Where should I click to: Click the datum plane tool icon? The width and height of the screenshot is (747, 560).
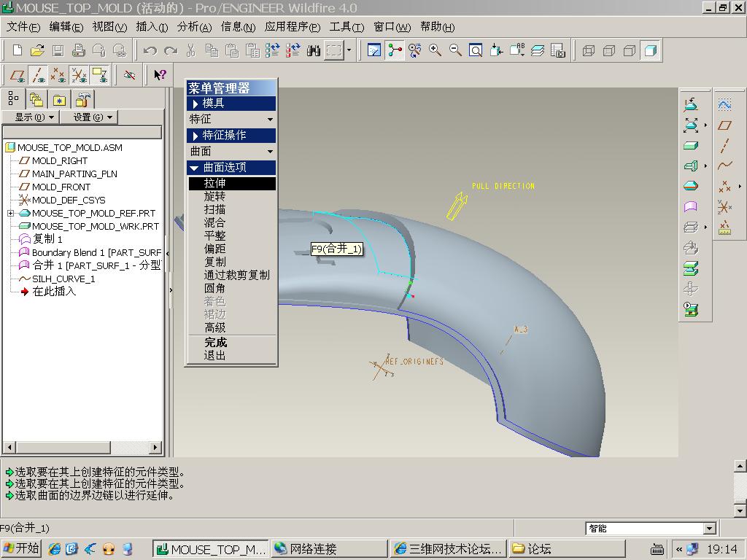click(x=724, y=125)
